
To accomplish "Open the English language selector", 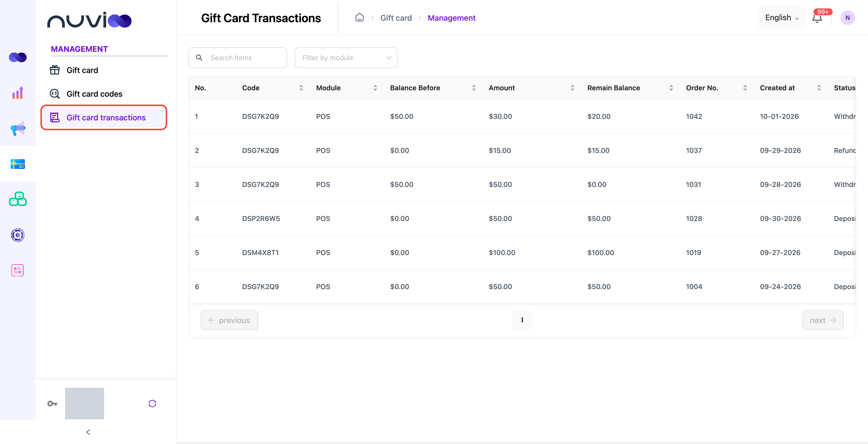I will [782, 18].
